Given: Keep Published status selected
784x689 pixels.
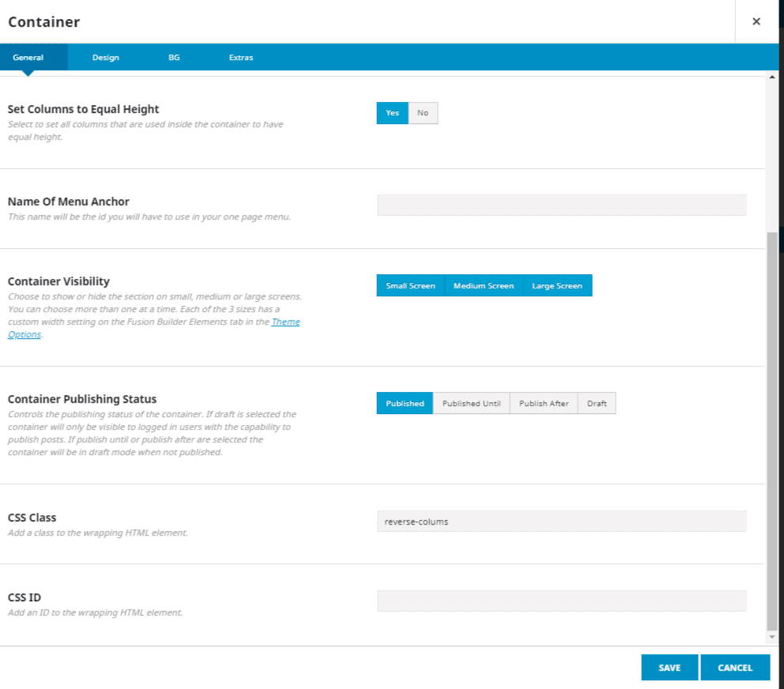Looking at the screenshot, I should [404, 403].
